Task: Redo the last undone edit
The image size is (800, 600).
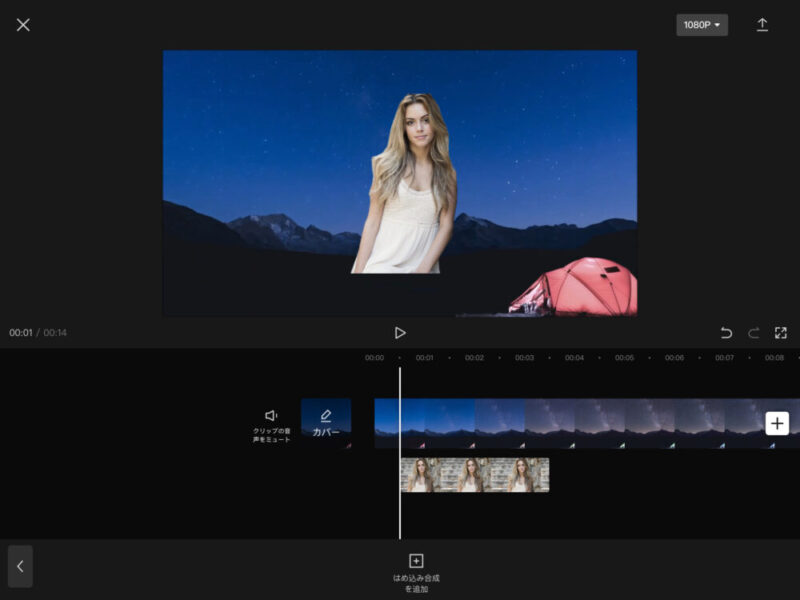Action: pyautogui.click(x=754, y=333)
